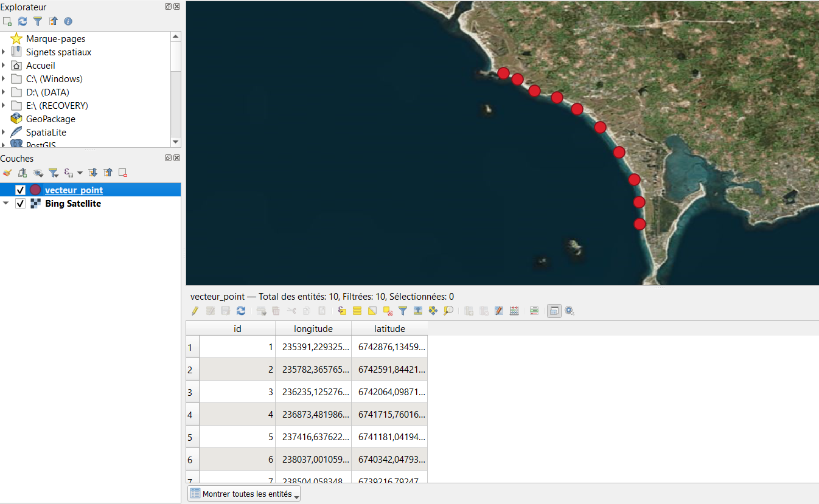Click New field pencil-table icon
The width and height of the screenshot is (819, 504).
(499, 311)
